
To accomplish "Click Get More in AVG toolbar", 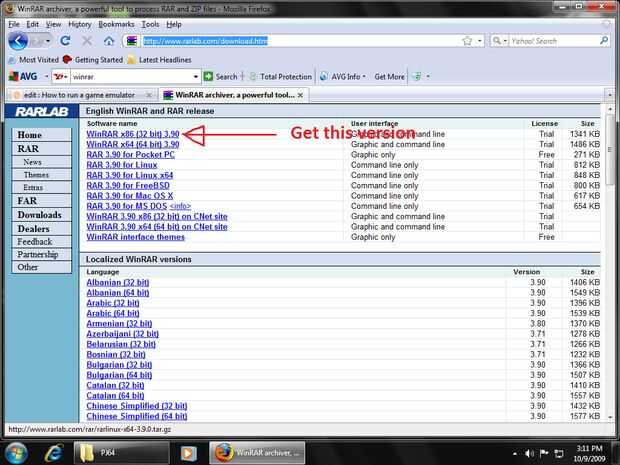I will point(389,76).
